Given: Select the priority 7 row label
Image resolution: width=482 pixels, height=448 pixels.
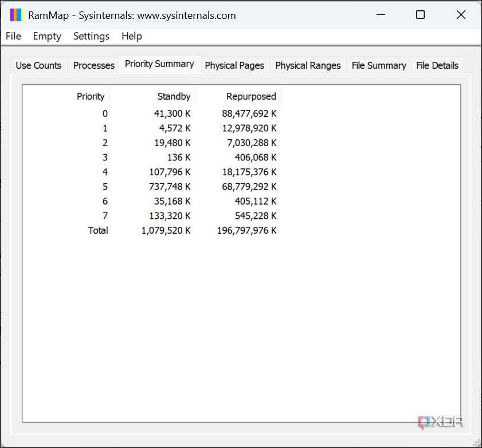Looking at the screenshot, I should point(105,216).
